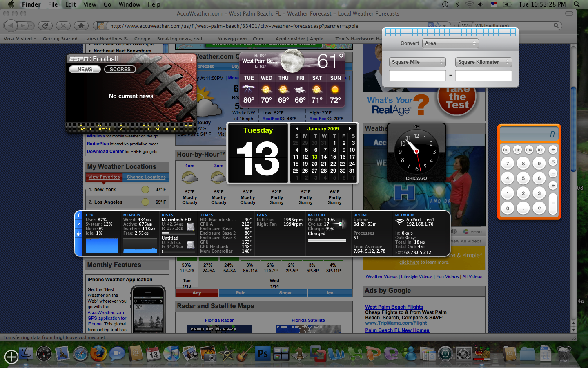Open the Apple menu
This screenshot has height=368, width=588.
point(11,4)
